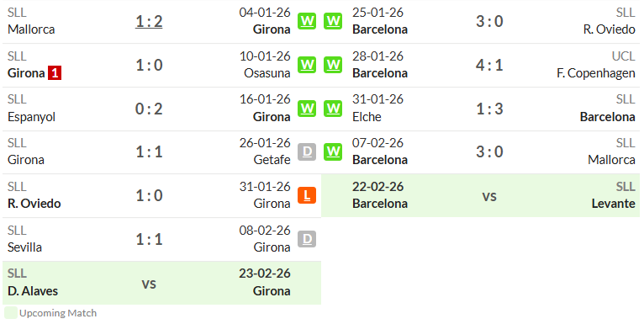Screen dimensions: 644x324
Task: Click the W icon for Barcelona-F. Copenhagen match
Action: click(x=333, y=65)
